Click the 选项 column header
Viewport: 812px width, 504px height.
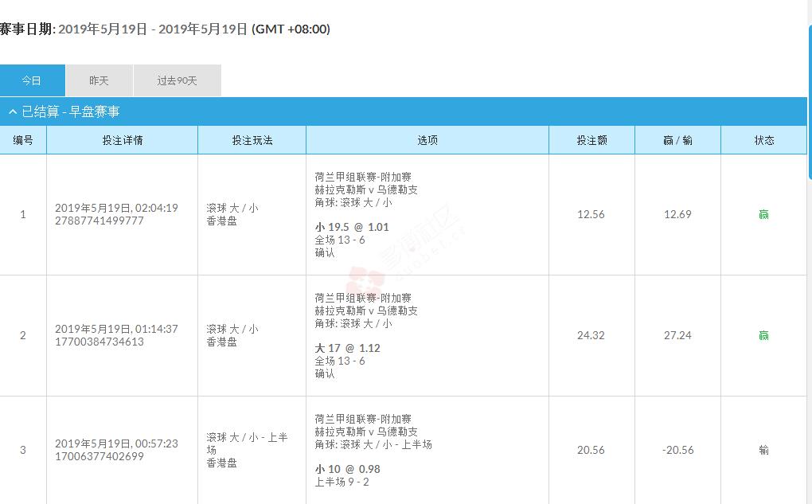click(x=427, y=140)
